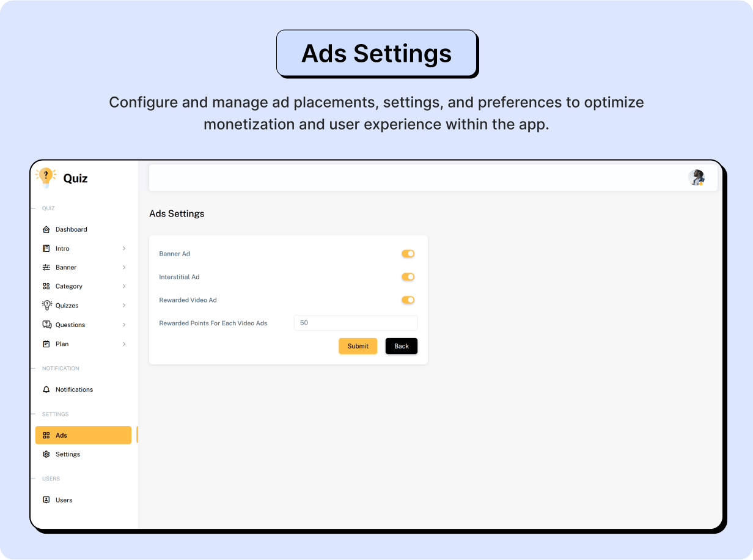Click the Questions chat icon
Screen dimensions: 753x560
coord(47,325)
